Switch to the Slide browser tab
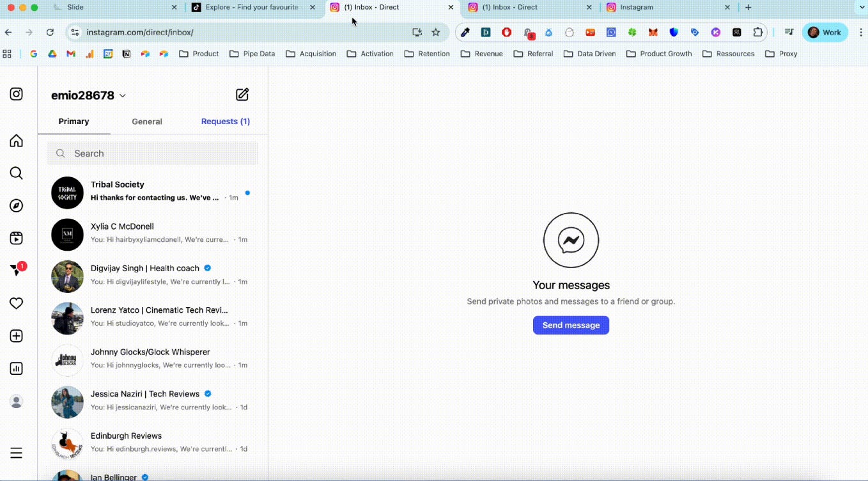 coord(114,8)
